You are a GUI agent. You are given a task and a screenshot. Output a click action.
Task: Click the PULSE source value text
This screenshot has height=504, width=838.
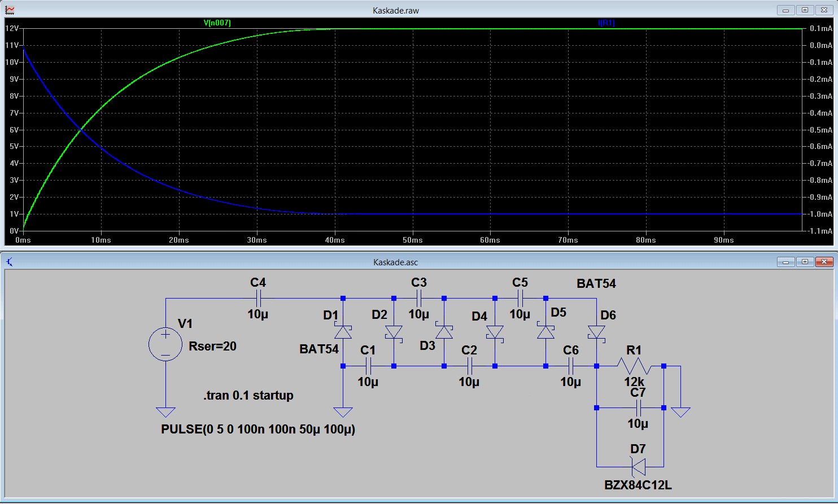click(258, 430)
